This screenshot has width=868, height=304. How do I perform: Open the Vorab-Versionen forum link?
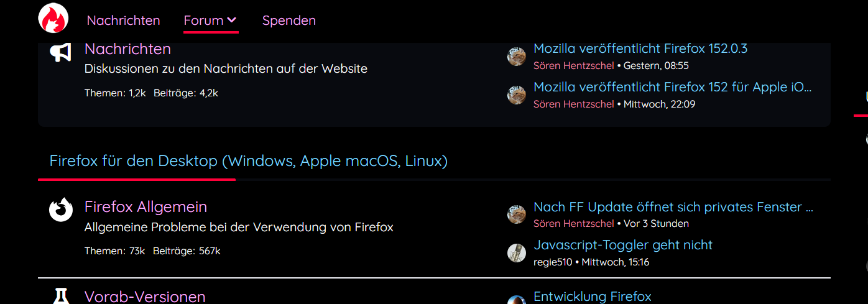145,297
